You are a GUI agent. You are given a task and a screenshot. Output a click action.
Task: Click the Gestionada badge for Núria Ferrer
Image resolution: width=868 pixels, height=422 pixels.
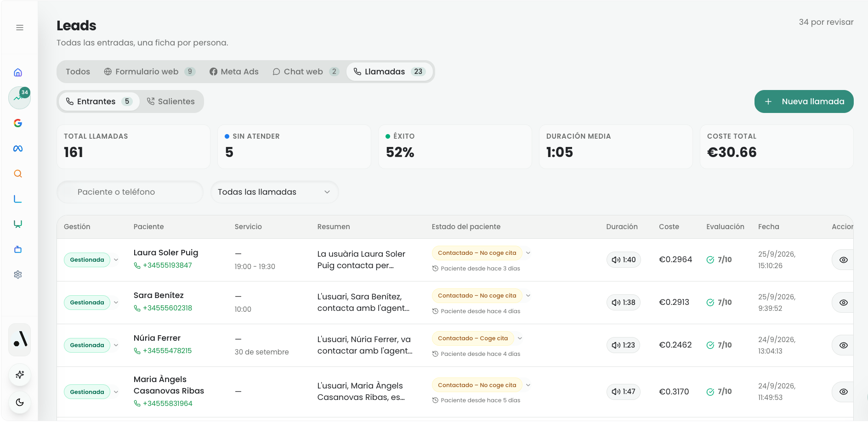coord(87,345)
